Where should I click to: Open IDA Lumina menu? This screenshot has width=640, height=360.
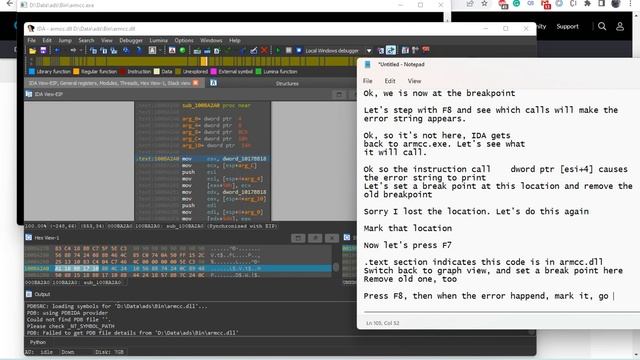coord(158,40)
